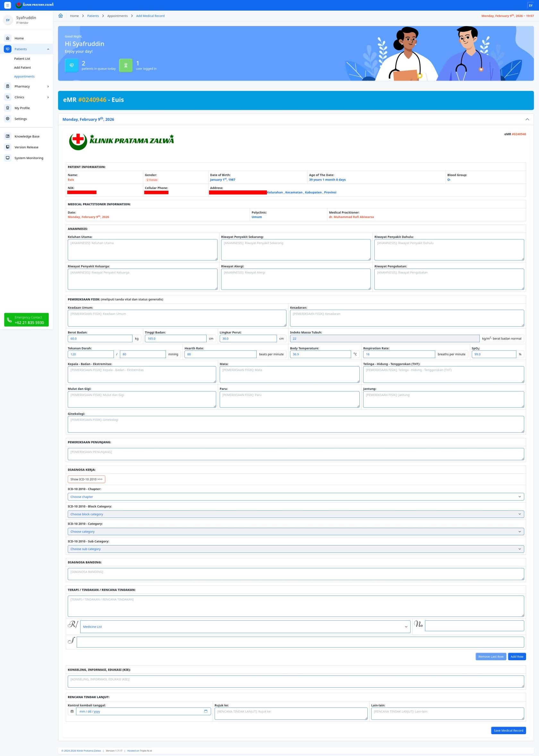Select Patient List in the sidebar submenu

tap(22, 59)
